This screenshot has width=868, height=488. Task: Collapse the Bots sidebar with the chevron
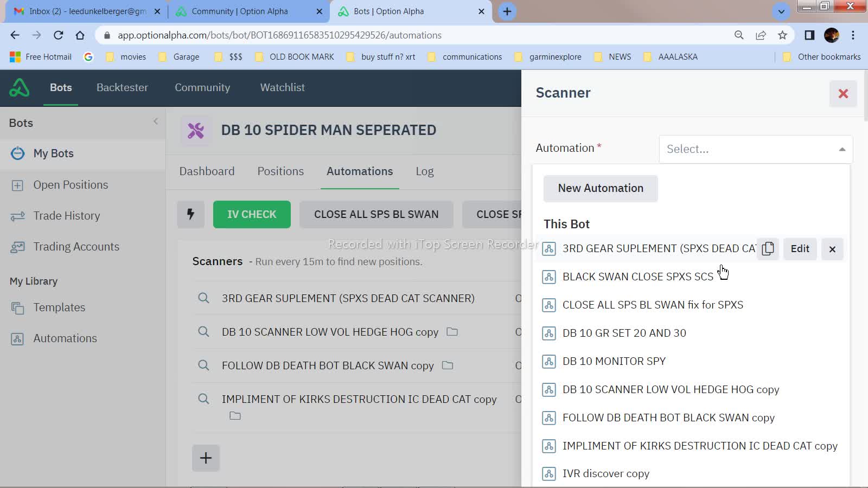tap(156, 121)
